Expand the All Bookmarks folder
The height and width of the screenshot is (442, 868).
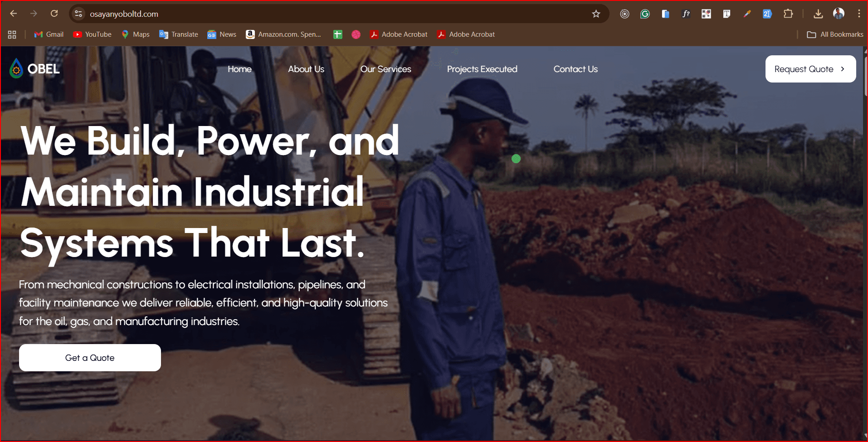(x=835, y=34)
